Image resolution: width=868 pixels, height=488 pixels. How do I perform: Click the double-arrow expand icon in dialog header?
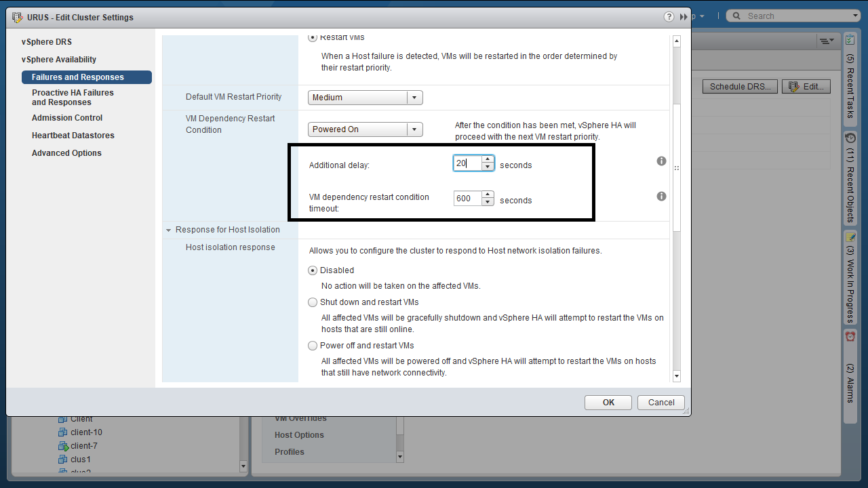pyautogui.click(x=682, y=17)
